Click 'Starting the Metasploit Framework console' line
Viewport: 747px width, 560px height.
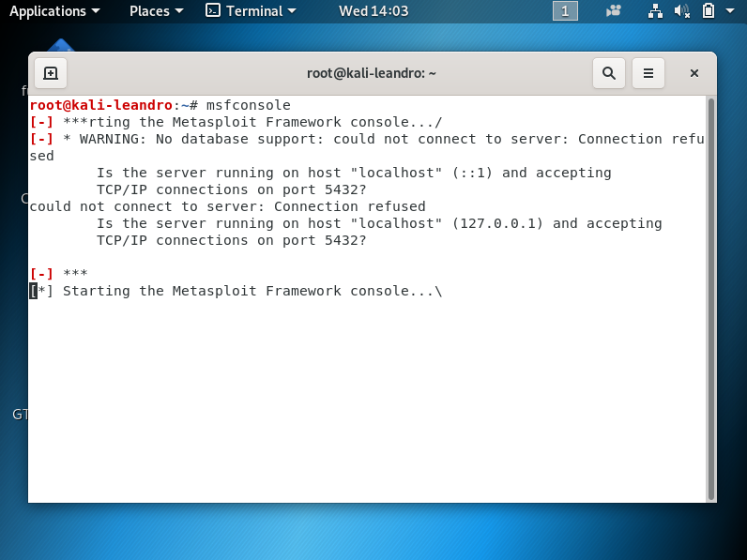pos(236,291)
